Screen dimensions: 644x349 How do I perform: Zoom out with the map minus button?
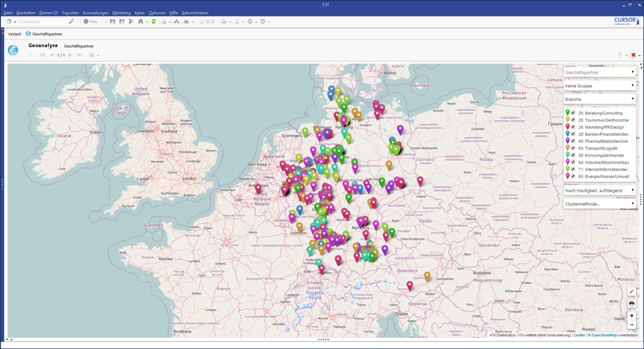tap(631, 325)
